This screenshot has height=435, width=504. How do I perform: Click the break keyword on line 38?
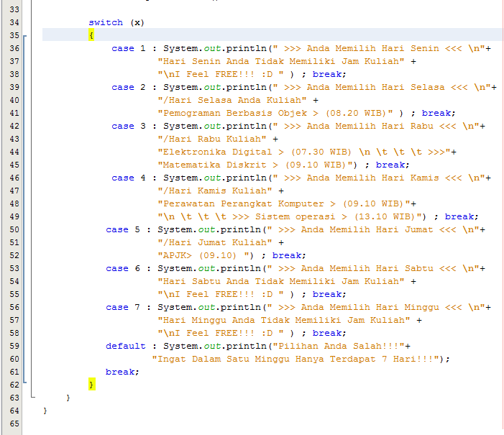[x=327, y=74]
